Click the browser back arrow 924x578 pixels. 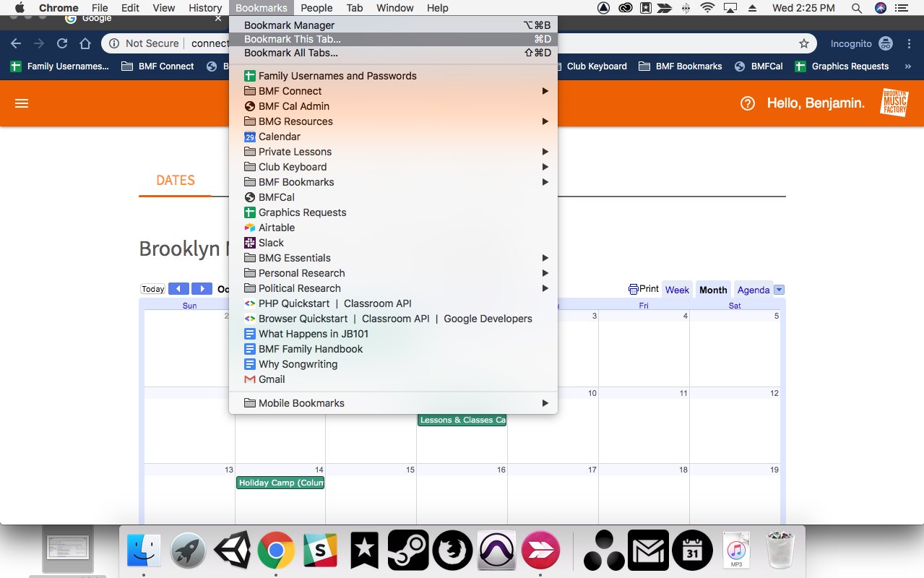tap(16, 43)
